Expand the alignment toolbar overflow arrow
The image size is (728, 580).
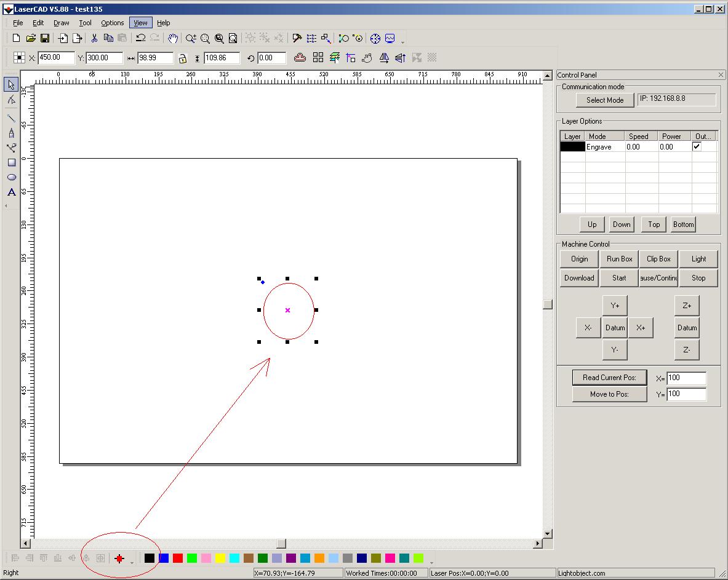click(x=132, y=562)
